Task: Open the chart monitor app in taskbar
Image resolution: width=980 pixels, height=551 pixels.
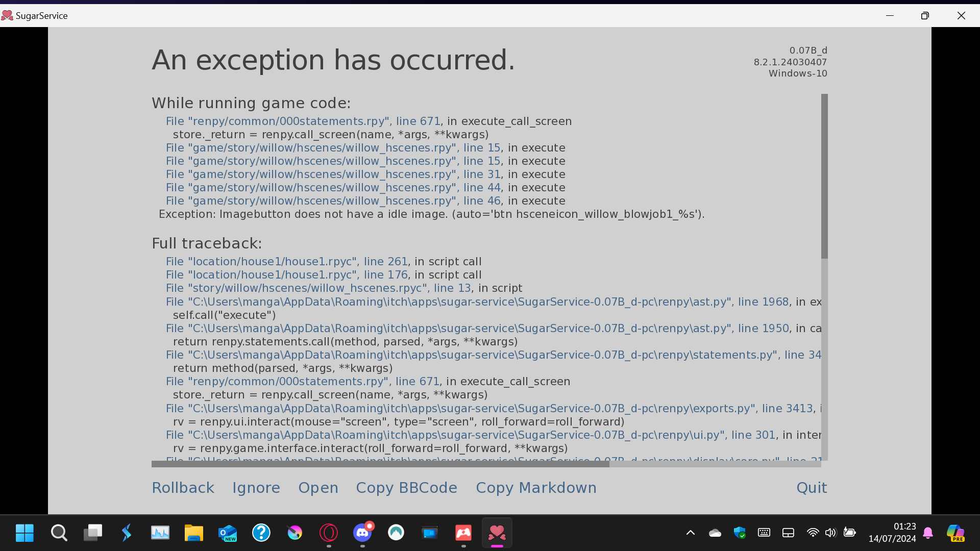Action: [x=160, y=533]
